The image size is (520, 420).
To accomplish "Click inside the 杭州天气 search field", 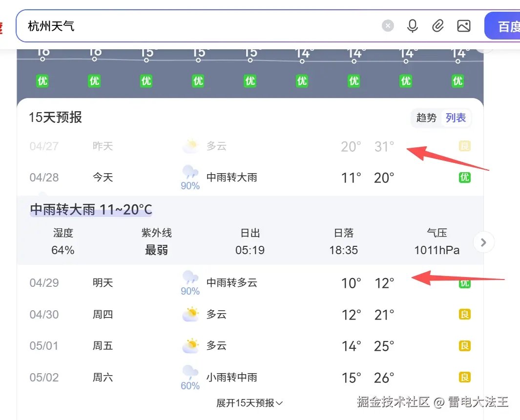I will click(195, 25).
